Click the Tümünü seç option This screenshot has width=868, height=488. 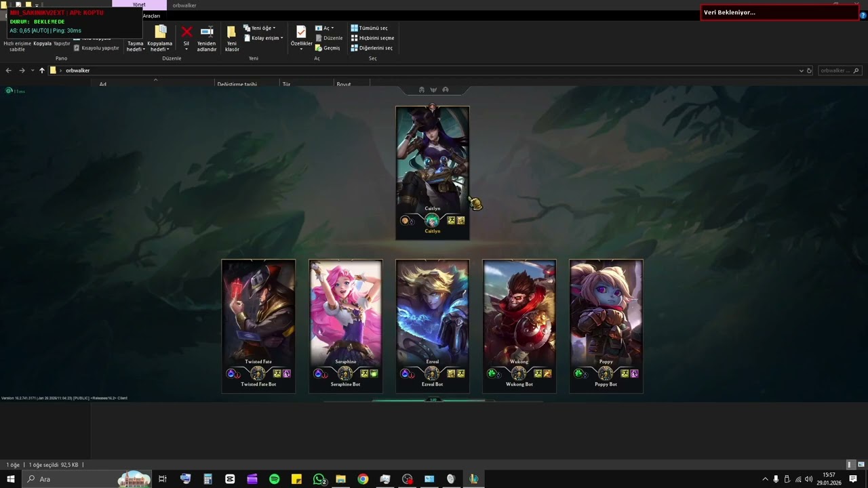click(x=370, y=28)
